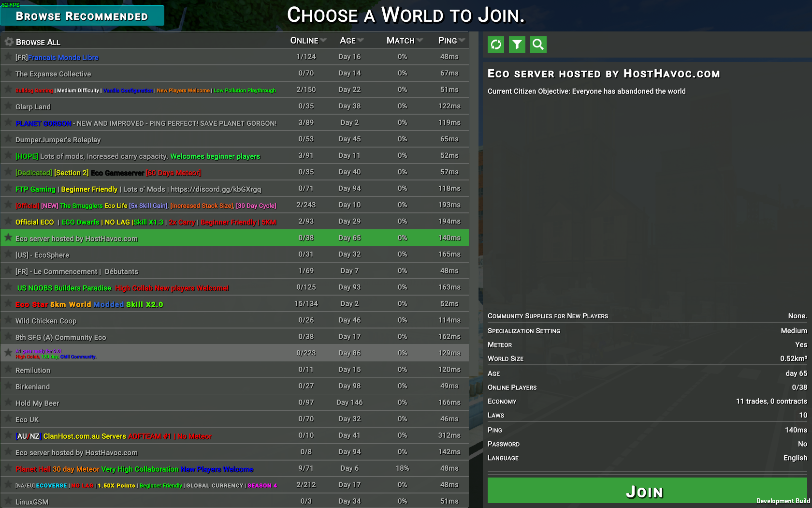Star the Remilution server
Screen dimensions: 812x508
point(8,369)
